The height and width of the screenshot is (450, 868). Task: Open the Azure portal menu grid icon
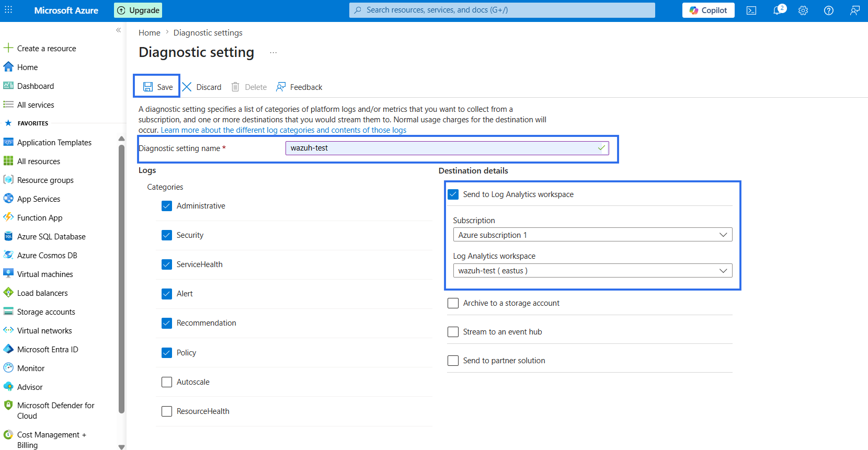coord(8,10)
